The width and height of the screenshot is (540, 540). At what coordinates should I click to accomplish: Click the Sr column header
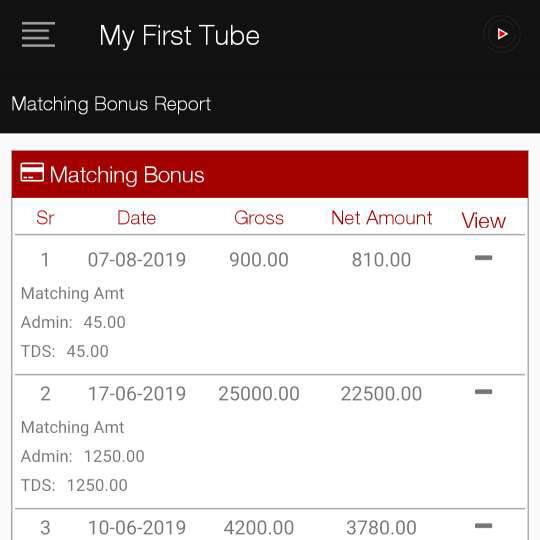45,218
